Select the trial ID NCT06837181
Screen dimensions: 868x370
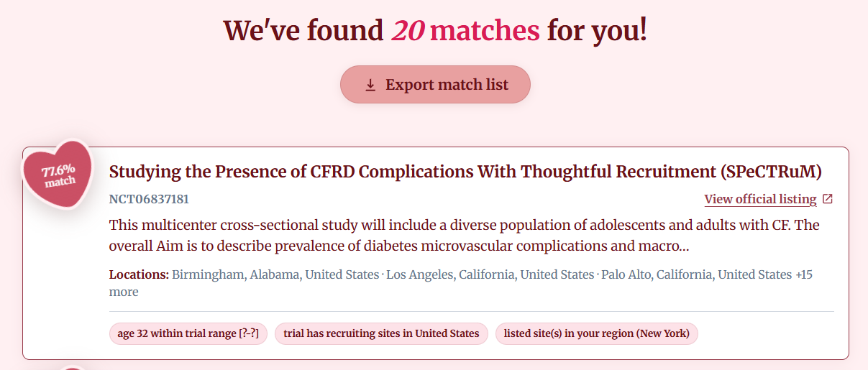tap(149, 199)
